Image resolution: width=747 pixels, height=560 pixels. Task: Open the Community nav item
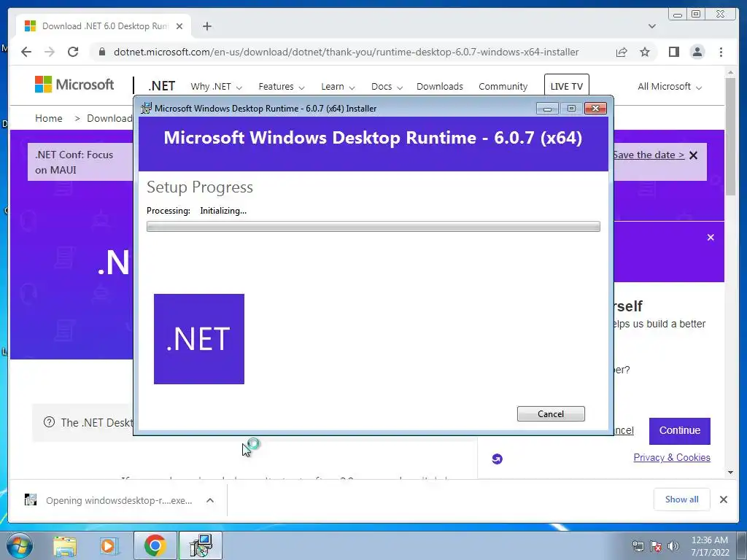click(x=503, y=87)
